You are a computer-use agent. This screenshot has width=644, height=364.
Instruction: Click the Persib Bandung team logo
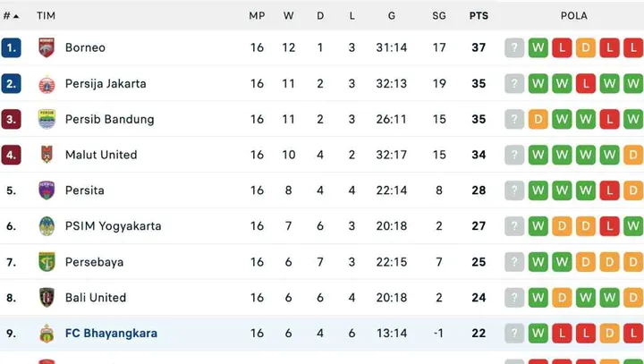point(47,119)
